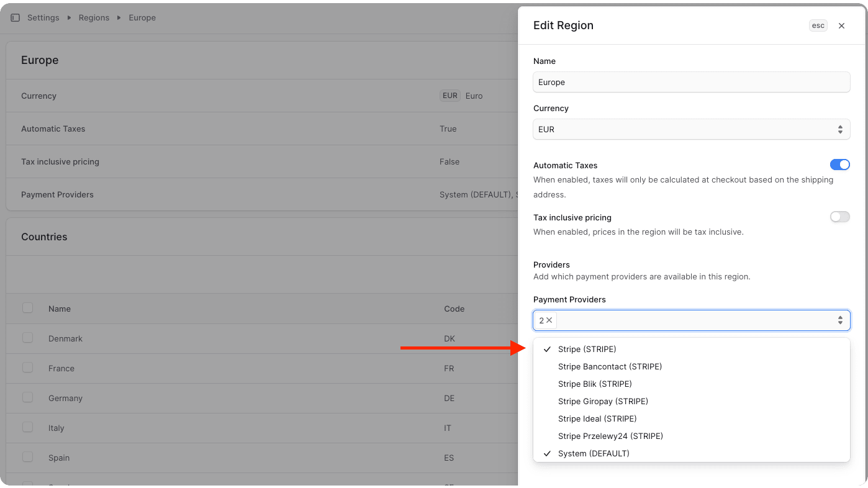Screen dimensions: 868x488
Task: Select Stripe Ideal from the providers list
Action: click(x=597, y=418)
